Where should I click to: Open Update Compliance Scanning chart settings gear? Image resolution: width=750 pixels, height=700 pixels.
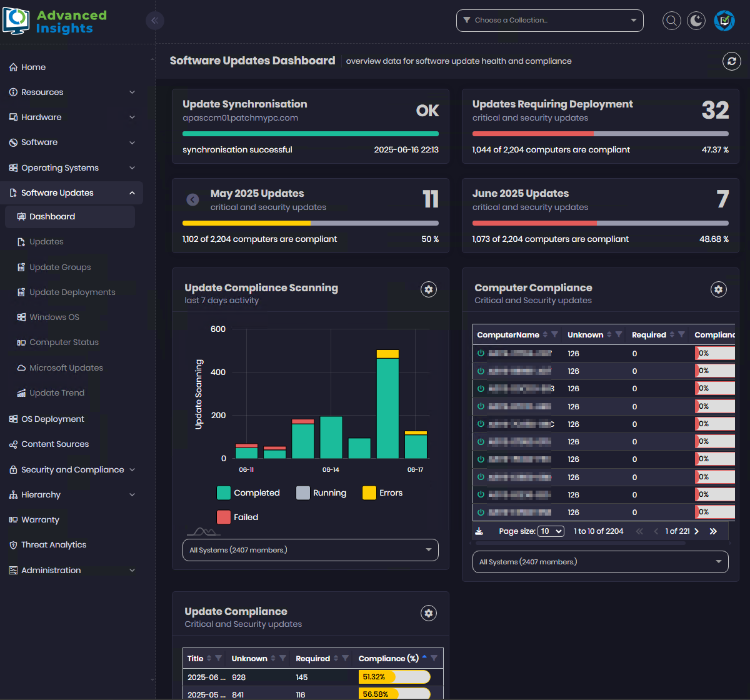[x=429, y=289]
